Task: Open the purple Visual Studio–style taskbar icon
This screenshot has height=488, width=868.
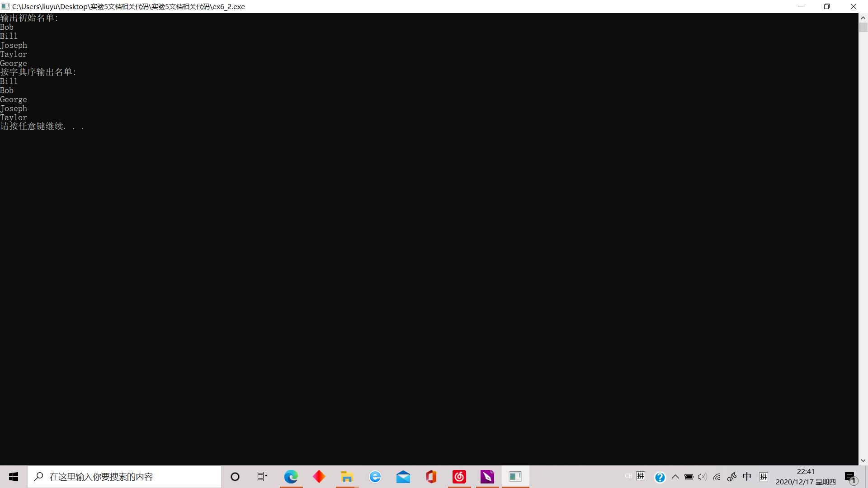Action: (487, 477)
